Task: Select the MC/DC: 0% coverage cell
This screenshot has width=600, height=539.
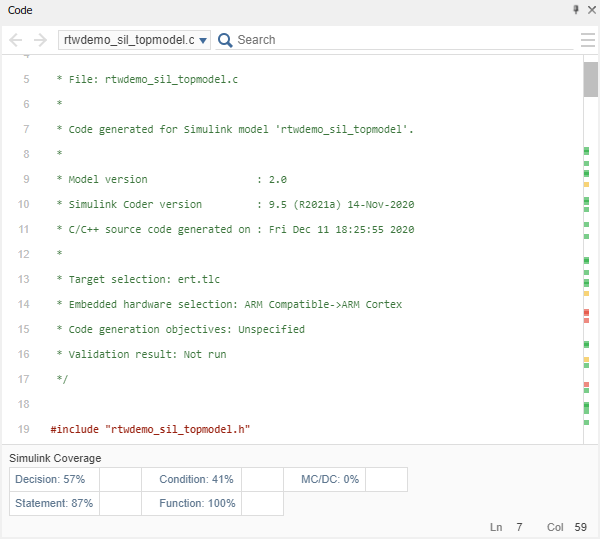Action: [x=330, y=479]
